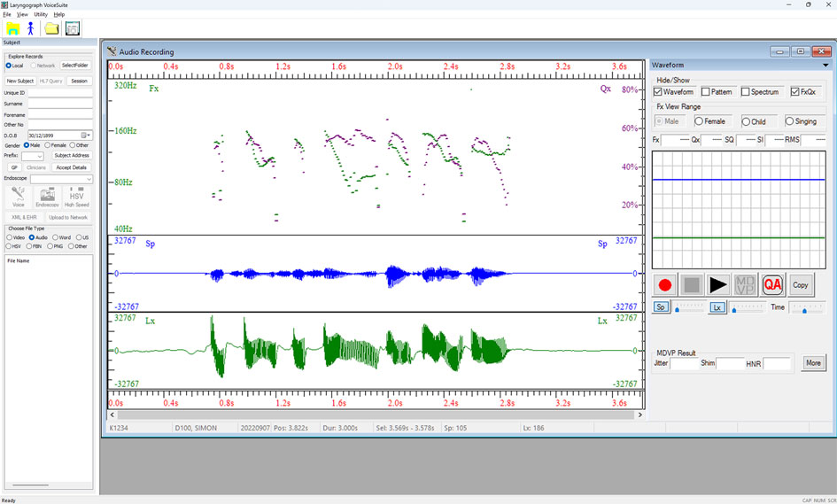837x504 pixels.
Task: Toggle the Sp channel button
Action: pos(661,307)
